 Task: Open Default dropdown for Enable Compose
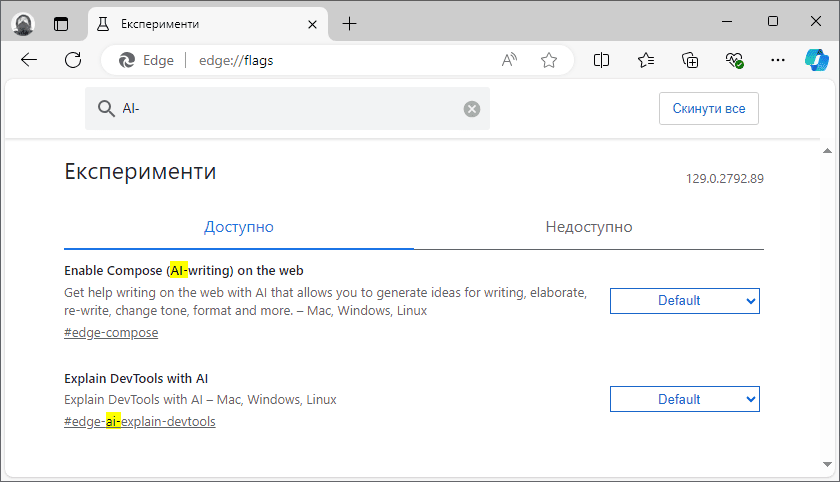(685, 301)
